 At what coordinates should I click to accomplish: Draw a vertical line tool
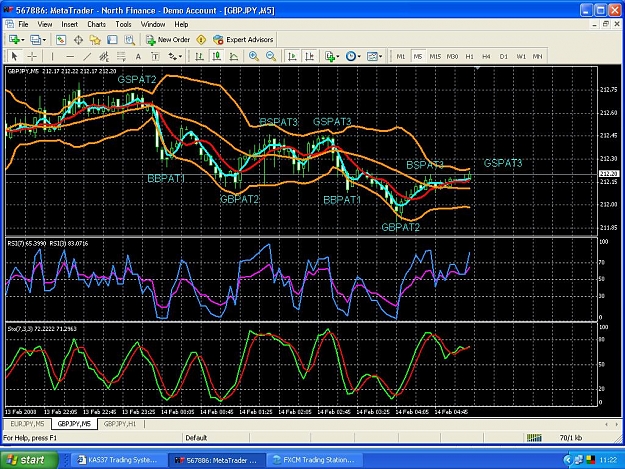point(52,56)
